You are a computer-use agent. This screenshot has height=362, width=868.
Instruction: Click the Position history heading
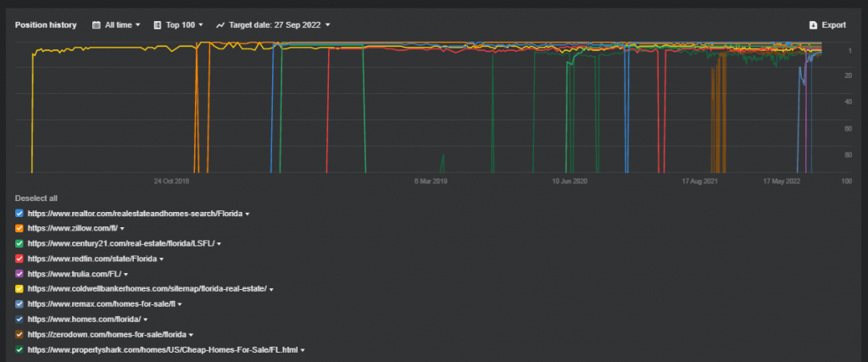coord(46,25)
